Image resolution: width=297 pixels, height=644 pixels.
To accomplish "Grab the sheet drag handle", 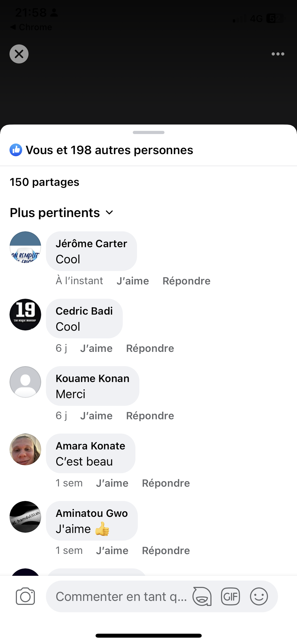I will [148, 132].
